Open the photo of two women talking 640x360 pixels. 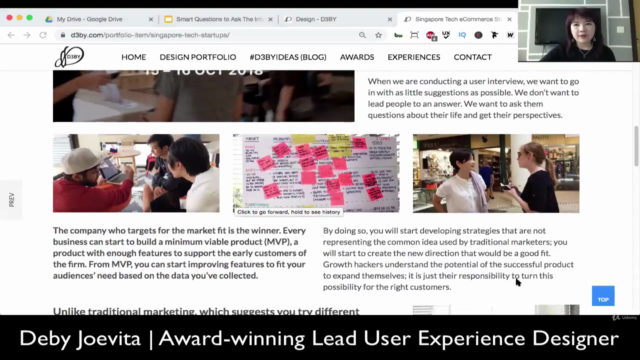point(496,173)
